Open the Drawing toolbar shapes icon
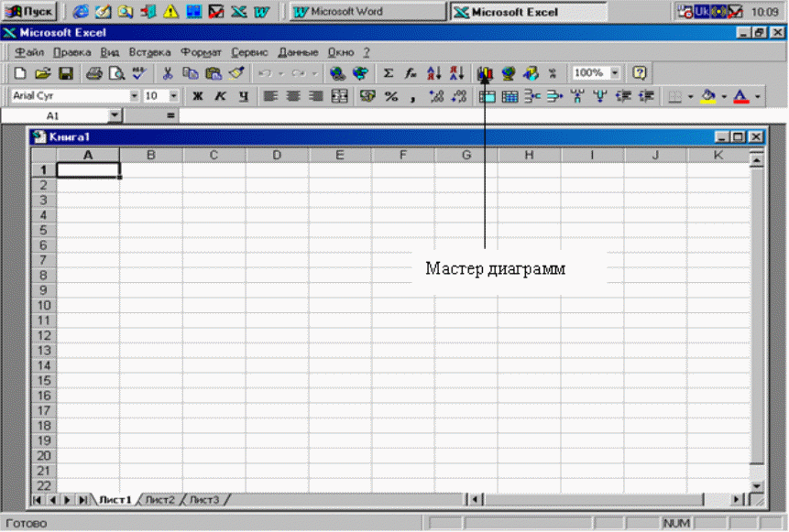This screenshot has width=789, height=532. (x=531, y=73)
